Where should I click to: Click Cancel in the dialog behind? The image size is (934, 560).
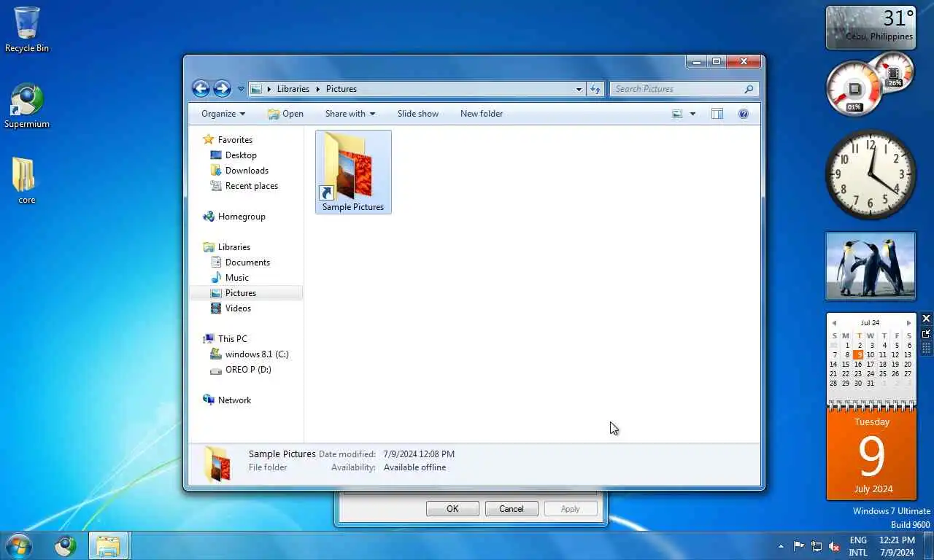click(512, 509)
